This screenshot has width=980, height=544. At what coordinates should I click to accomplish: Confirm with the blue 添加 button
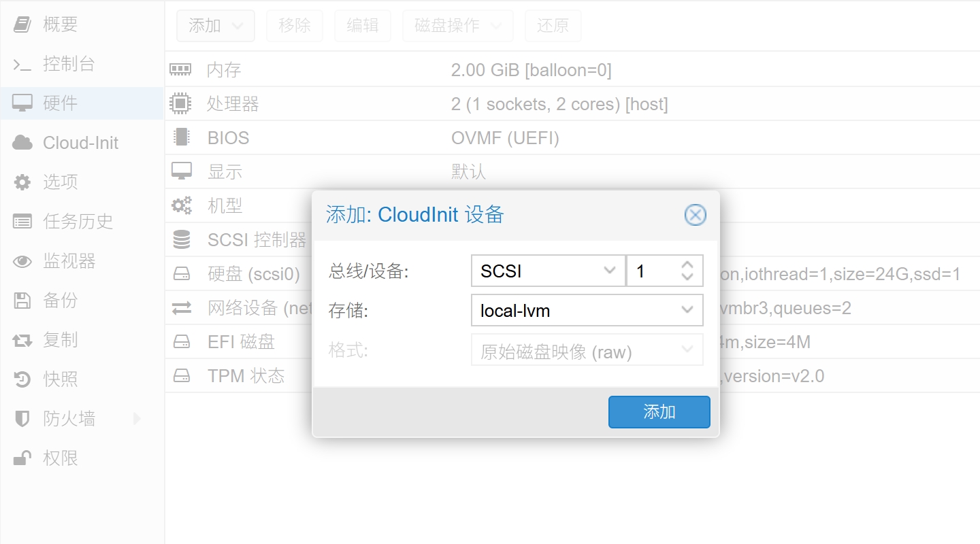659,412
